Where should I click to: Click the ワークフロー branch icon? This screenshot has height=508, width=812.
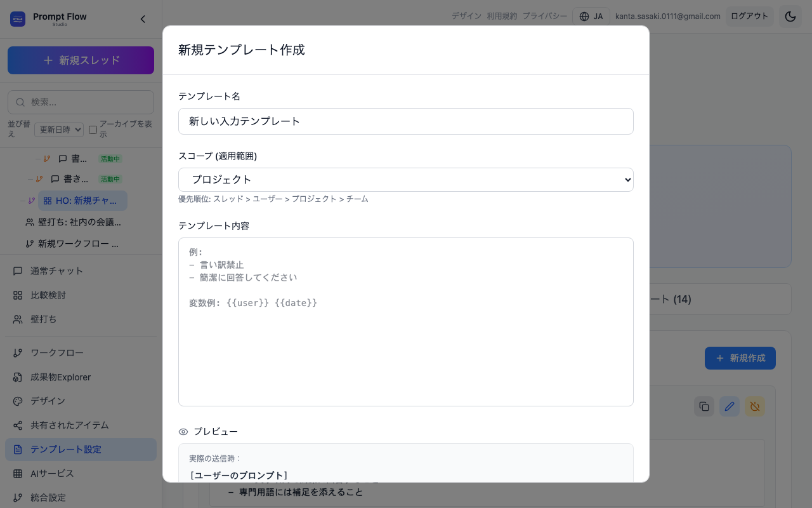click(18, 353)
